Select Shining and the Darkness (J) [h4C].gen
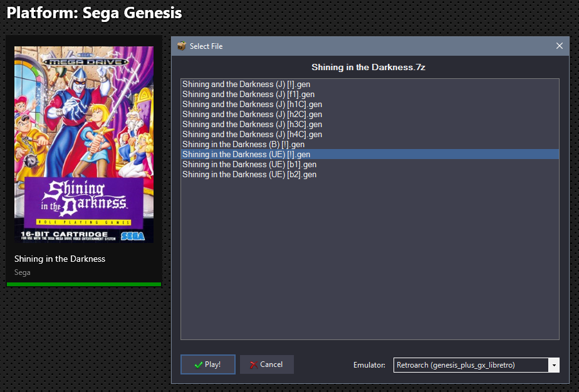 point(370,134)
